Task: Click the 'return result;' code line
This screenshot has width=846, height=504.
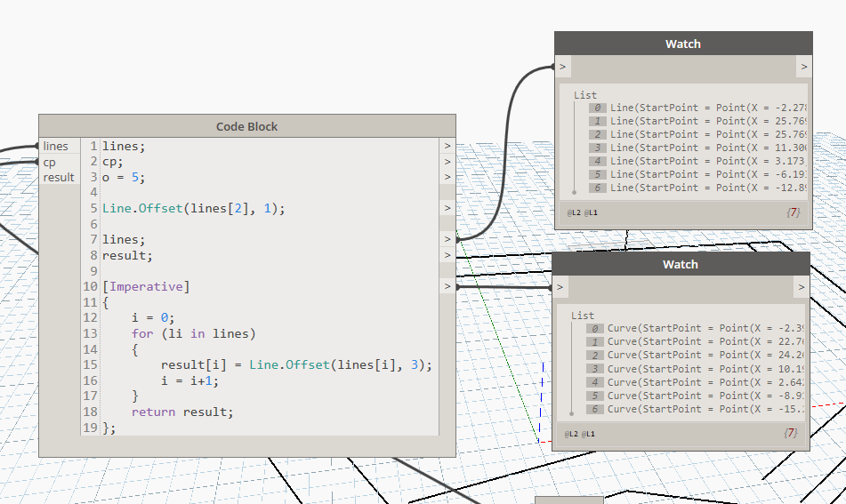Action: tap(182, 412)
